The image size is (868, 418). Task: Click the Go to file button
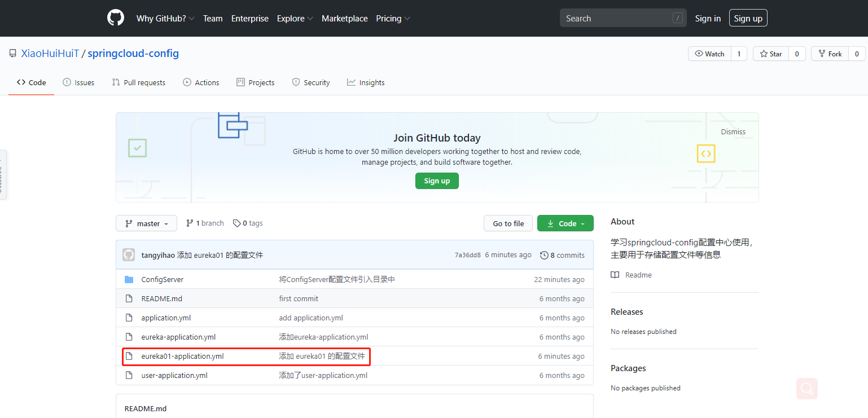tap(508, 223)
